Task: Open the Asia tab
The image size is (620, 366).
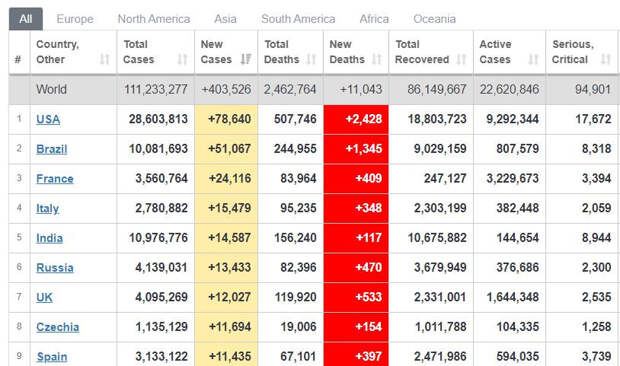Action: [225, 19]
